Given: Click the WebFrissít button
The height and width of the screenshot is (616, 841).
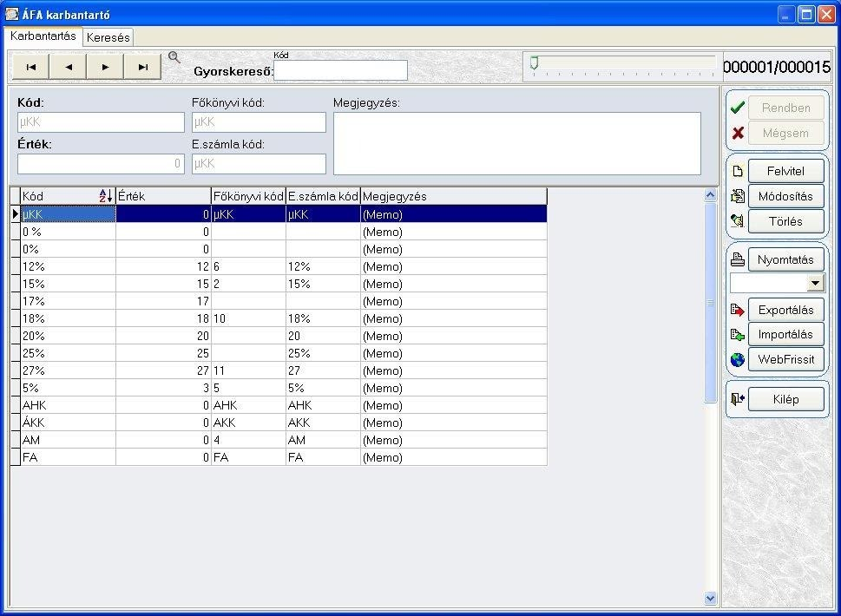Looking at the screenshot, I should click(785, 359).
